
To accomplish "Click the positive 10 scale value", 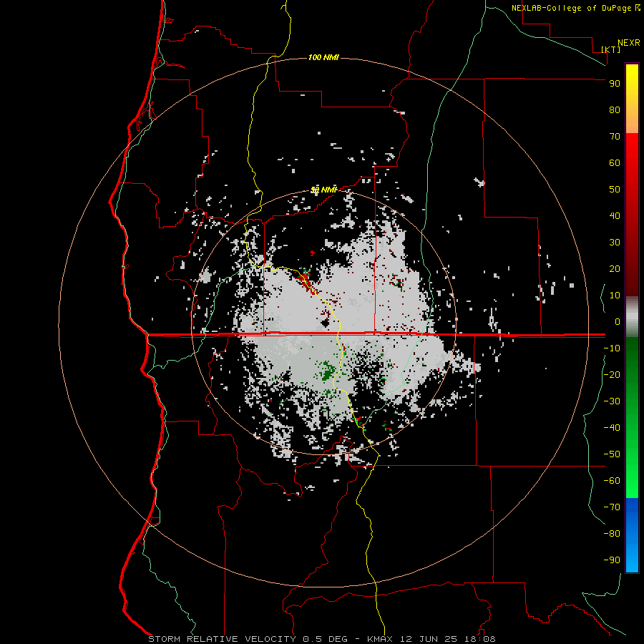I will click(615, 296).
